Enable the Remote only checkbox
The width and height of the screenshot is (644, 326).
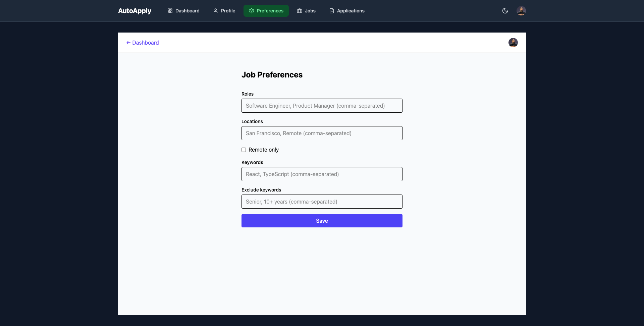pyautogui.click(x=244, y=150)
